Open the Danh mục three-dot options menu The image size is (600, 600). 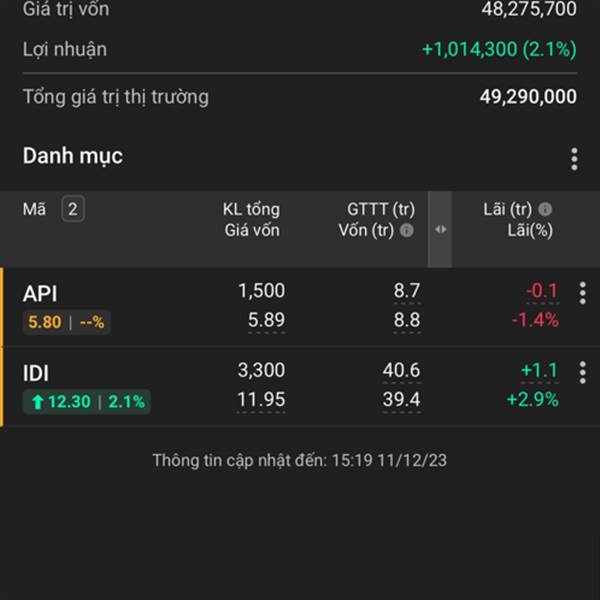coord(574,159)
